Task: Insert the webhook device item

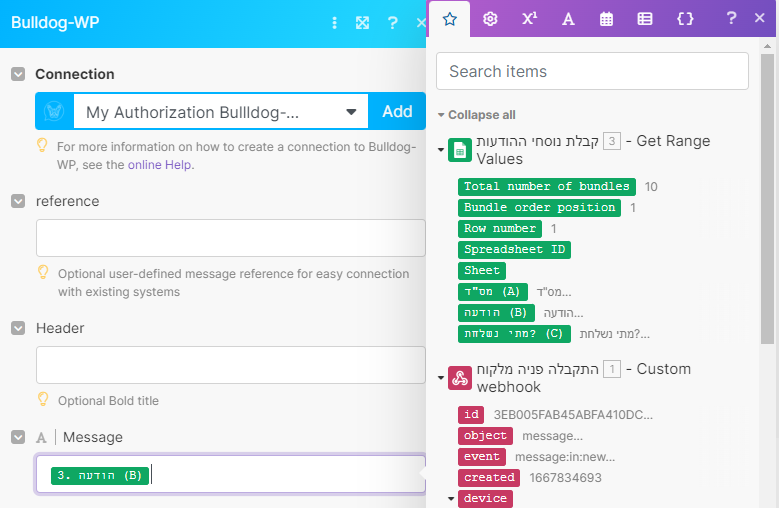Action: click(485, 499)
